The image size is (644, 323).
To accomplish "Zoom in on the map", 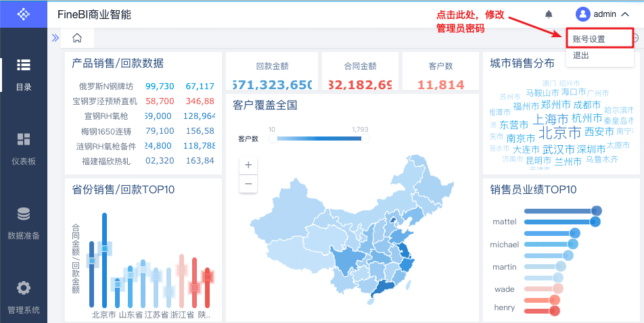I will 248,166.
